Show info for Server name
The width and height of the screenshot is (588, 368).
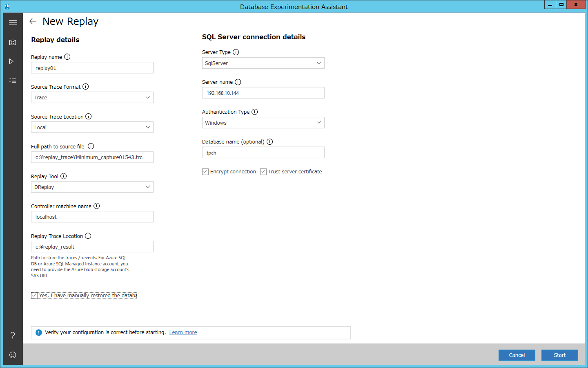238,82
